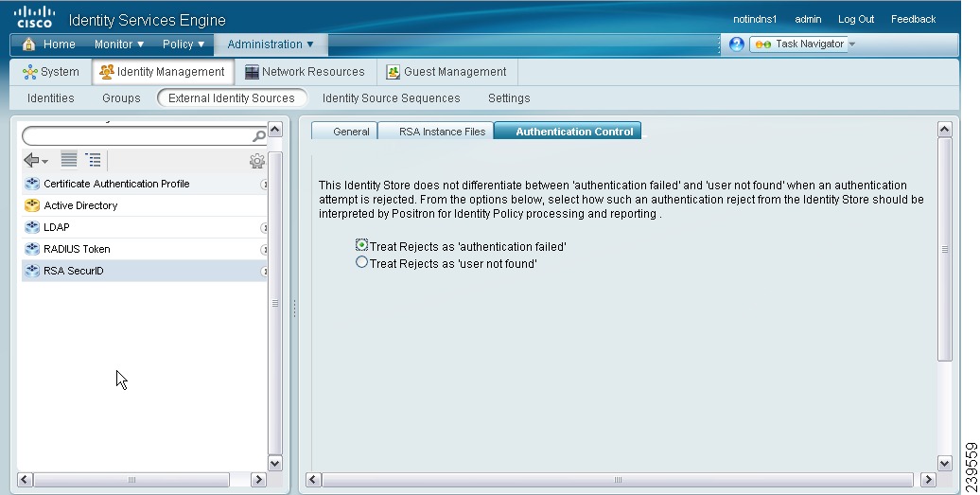Click the RSA SecurID row icon
This screenshot has height=495, width=980.
(x=32, y=271)
